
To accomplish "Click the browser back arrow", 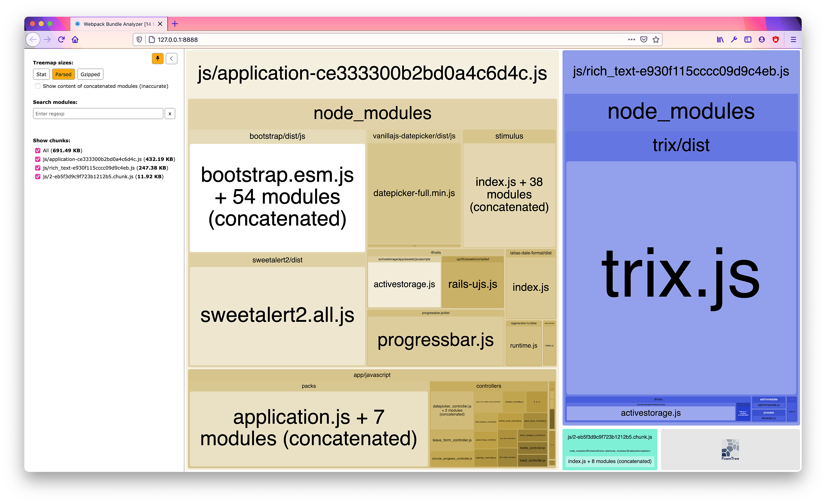I will tap(33, 39).
